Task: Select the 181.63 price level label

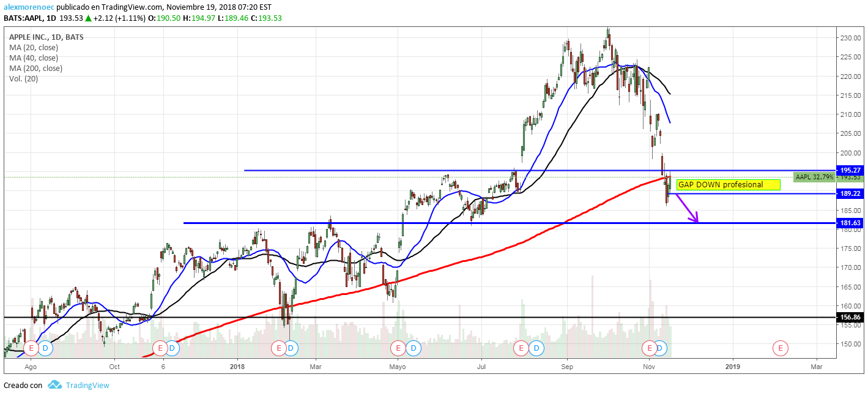Action: click(850, 223)
